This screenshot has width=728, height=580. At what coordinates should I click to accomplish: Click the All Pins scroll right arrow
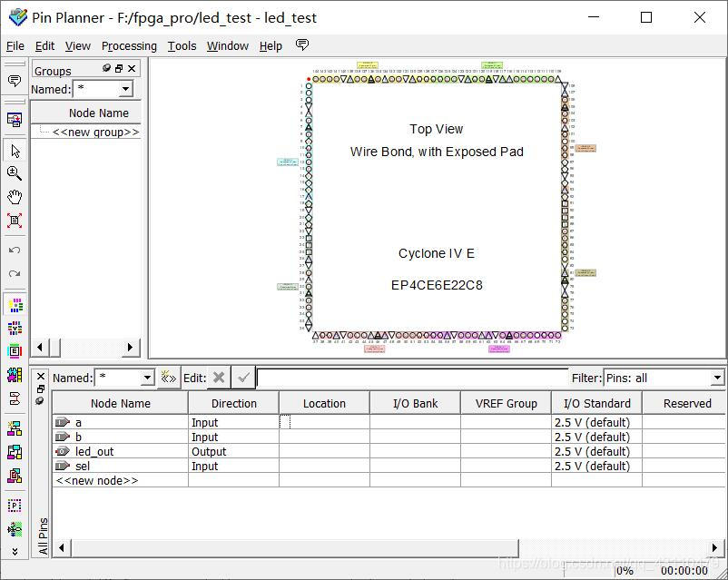(x=716, y=548)
